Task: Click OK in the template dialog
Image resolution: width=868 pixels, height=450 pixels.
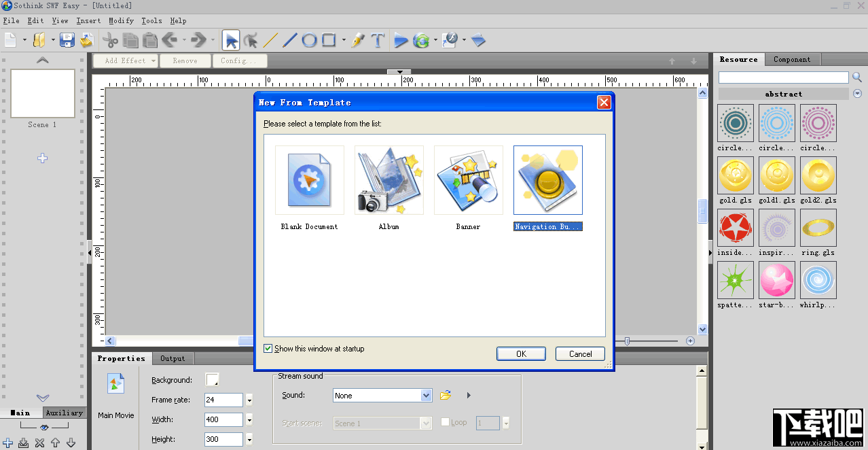Action: pyautogui.click(x=521, y=353)
